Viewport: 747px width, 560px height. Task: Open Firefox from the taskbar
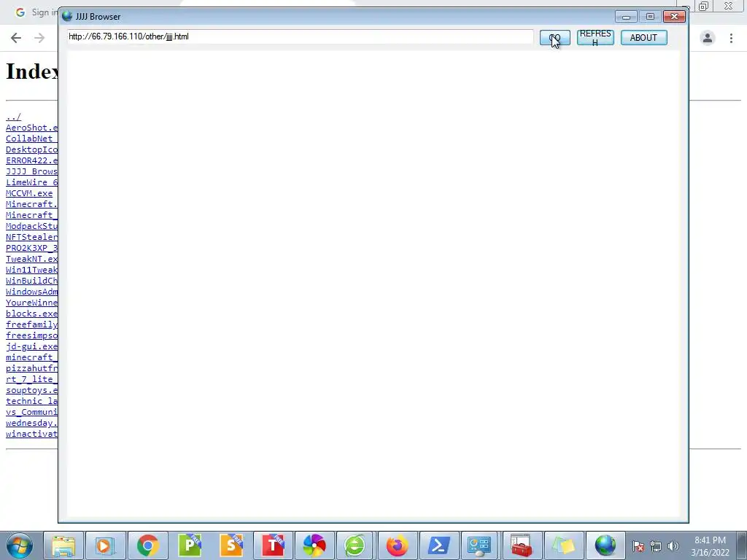(398, 545)
